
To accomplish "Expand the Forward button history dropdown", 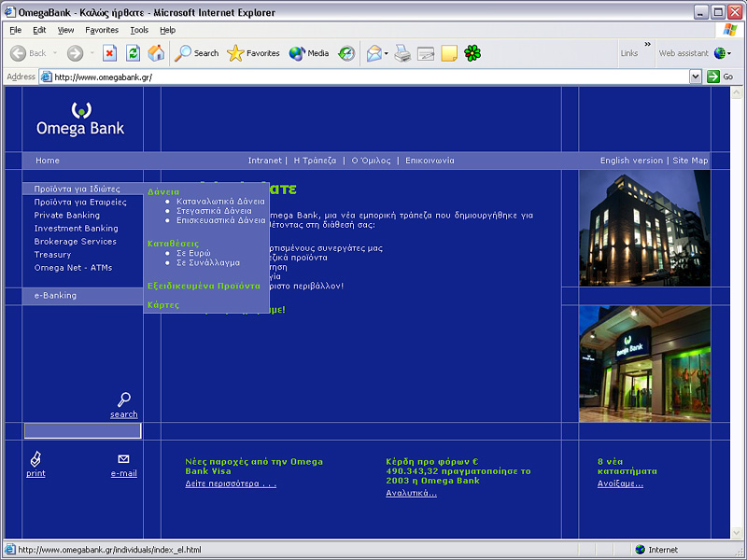I will pyautogui.click(x=92, y=53).
